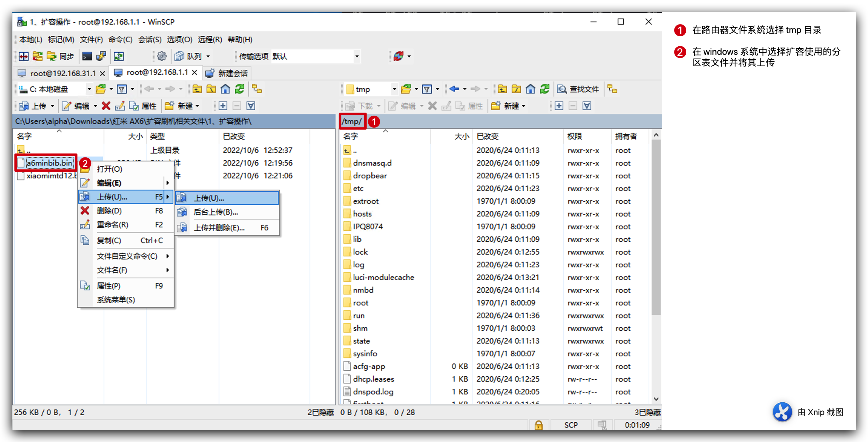Image resolution: width=868 pixels, height=442 pixels.
Task: Open the 本地(L) menu
Action: (31, 40)
